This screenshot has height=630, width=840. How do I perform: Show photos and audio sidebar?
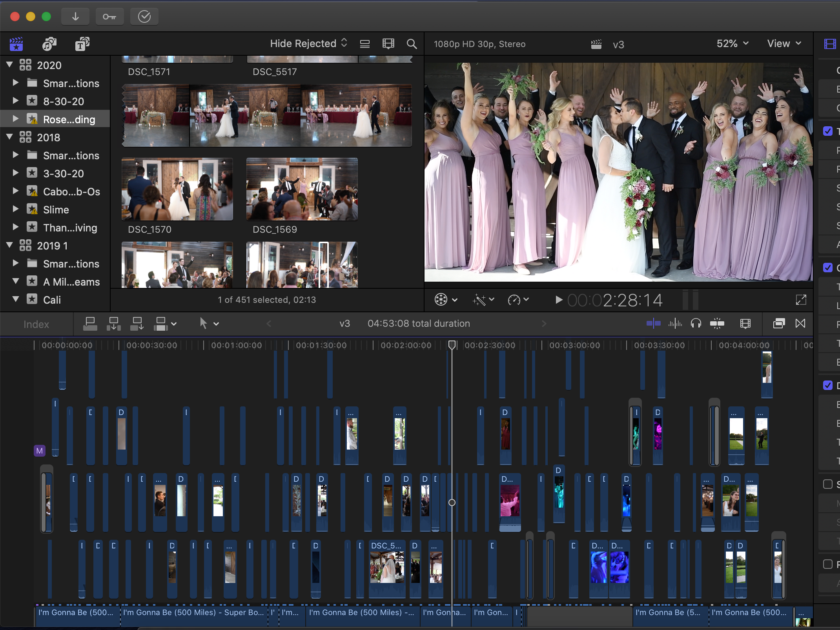pyautogui.click(x=49, y=44)
